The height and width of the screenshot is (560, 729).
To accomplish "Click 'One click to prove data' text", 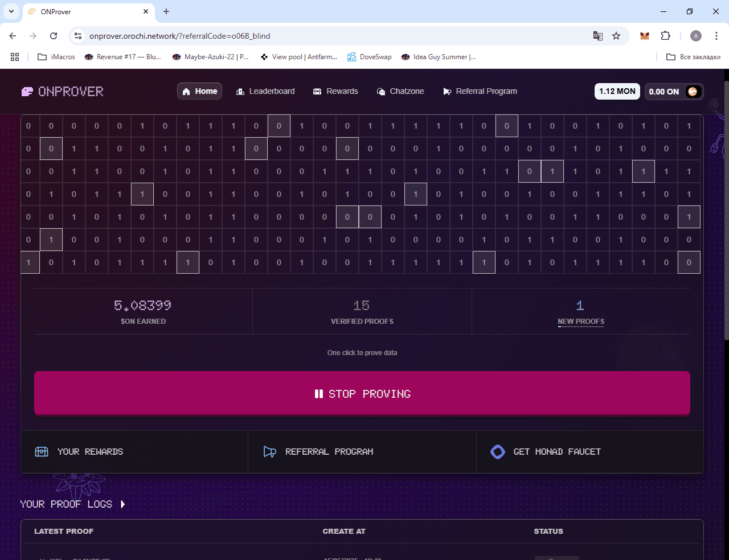I will [362, 353].
